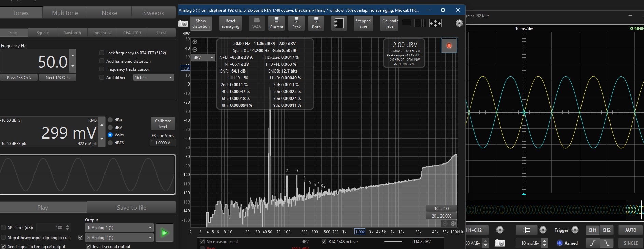Select the Tone burst tab
The height and width of the screenshot is (249, 644).
(x=102, y=33)
